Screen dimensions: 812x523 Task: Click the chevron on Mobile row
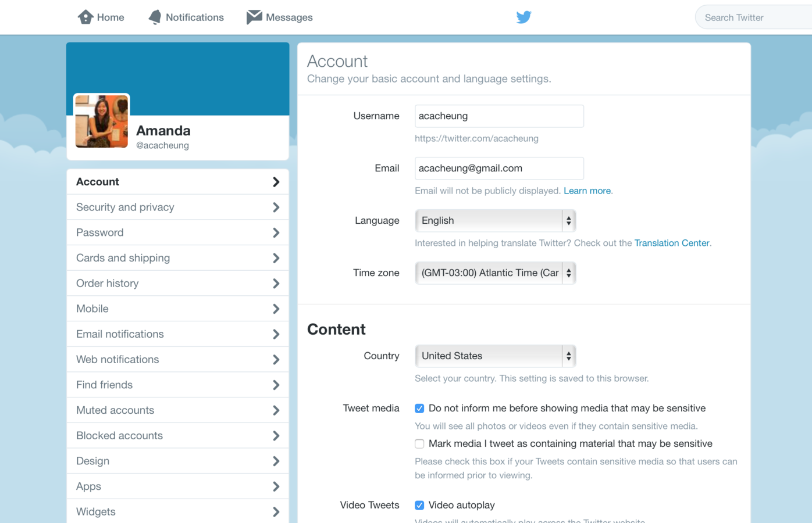pyautogui.click(x=276, y=309)
